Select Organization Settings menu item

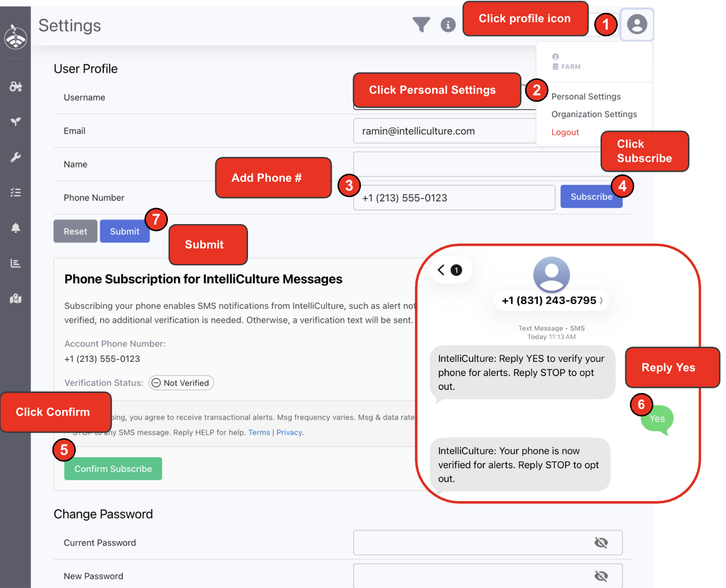(x=594, y=114)
